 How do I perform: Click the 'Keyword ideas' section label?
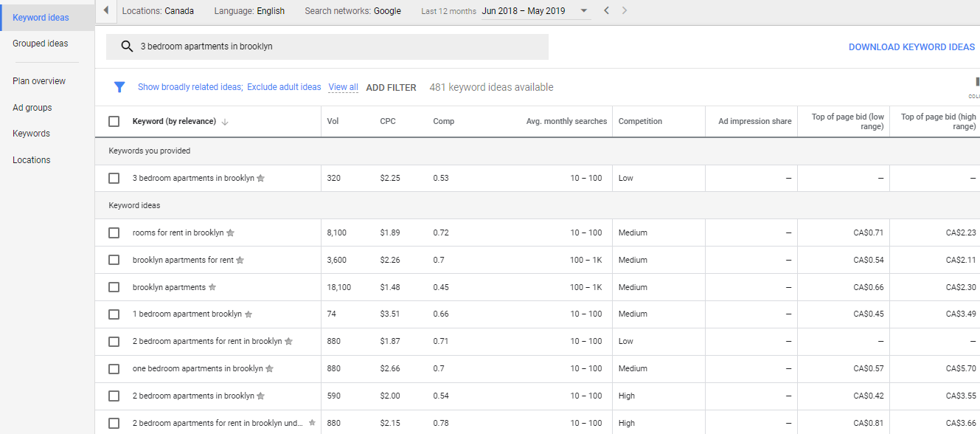pos(134,205)
